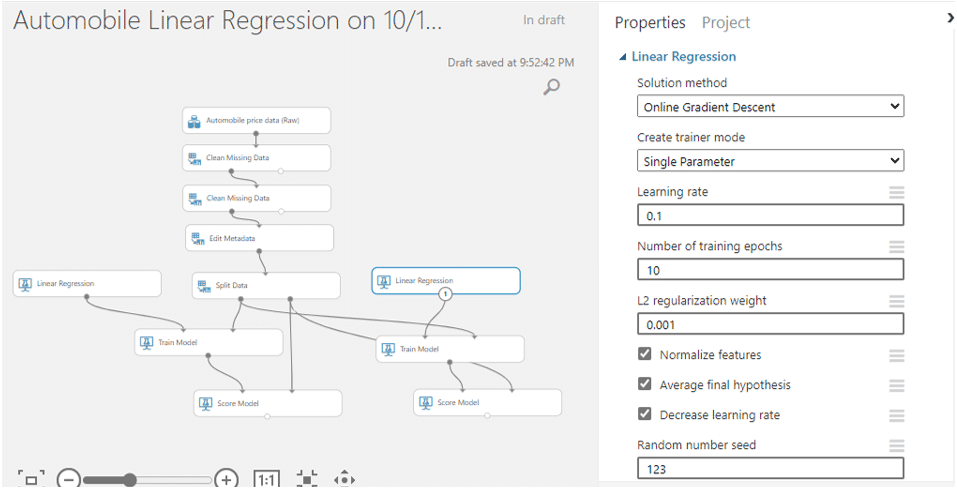Disable the Decrease learning rate checkbox
The image size is (957, 491).
click(x=645, y=414)
